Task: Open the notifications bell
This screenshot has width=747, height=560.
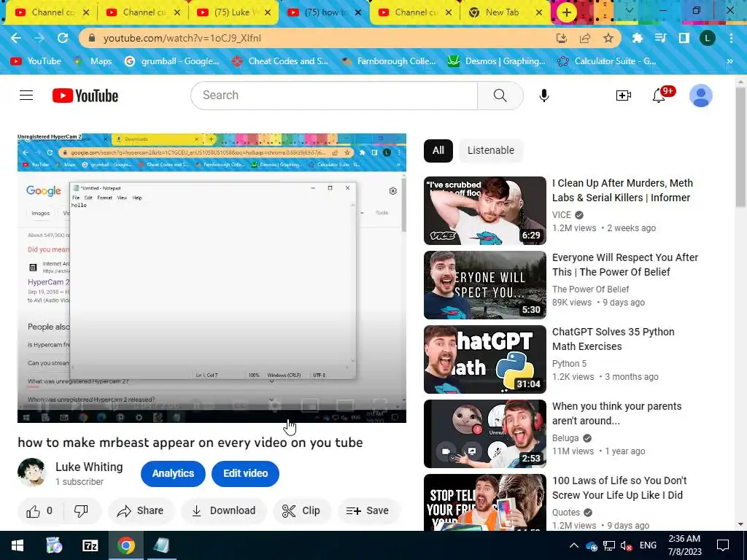Action: (x=659, y=96)
